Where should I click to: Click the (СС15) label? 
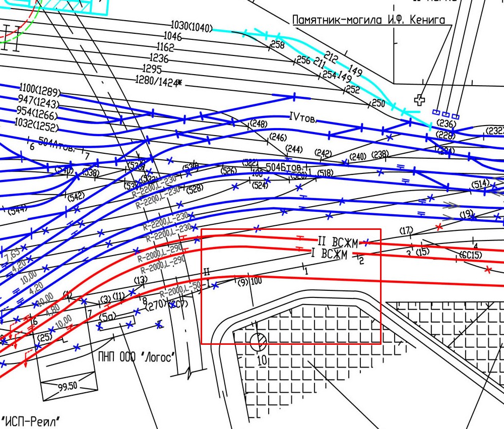tap(471, 255)
